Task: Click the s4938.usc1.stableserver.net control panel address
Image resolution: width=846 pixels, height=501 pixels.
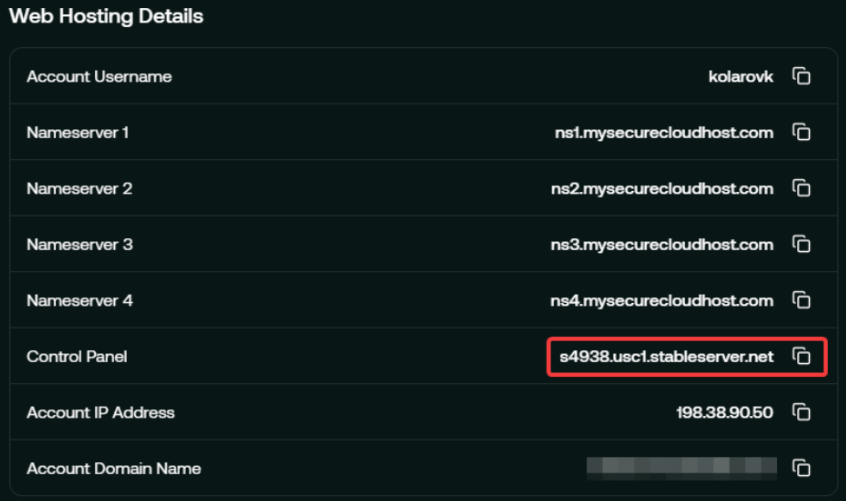Action: [667, 357]
